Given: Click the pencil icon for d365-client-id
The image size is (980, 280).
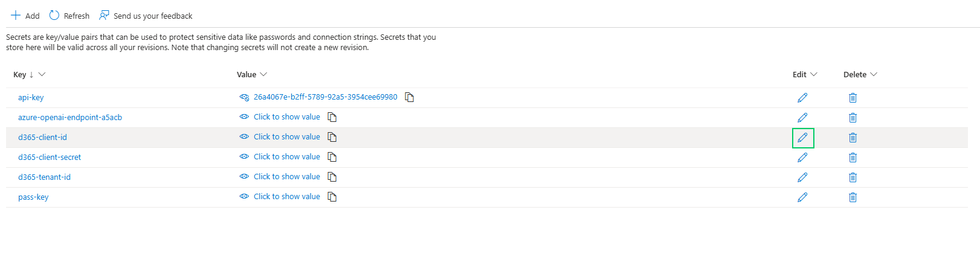Looking at the screenshot, I should click(x=802, y=138).
